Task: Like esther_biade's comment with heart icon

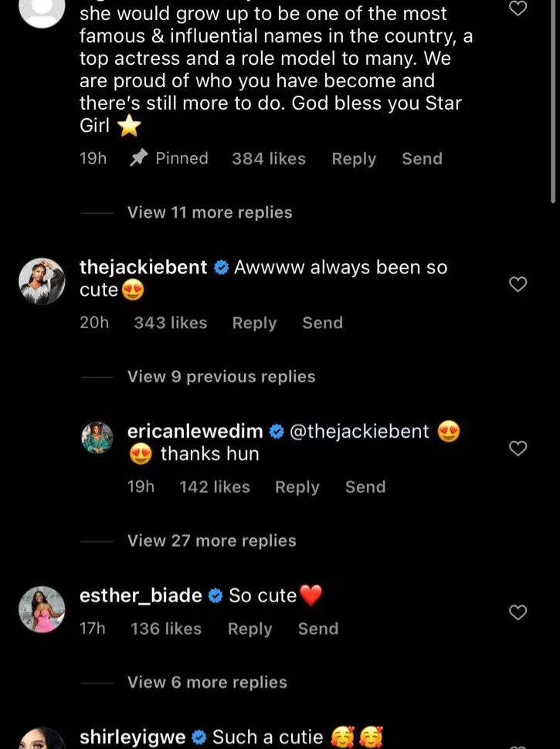Action: 518,613
